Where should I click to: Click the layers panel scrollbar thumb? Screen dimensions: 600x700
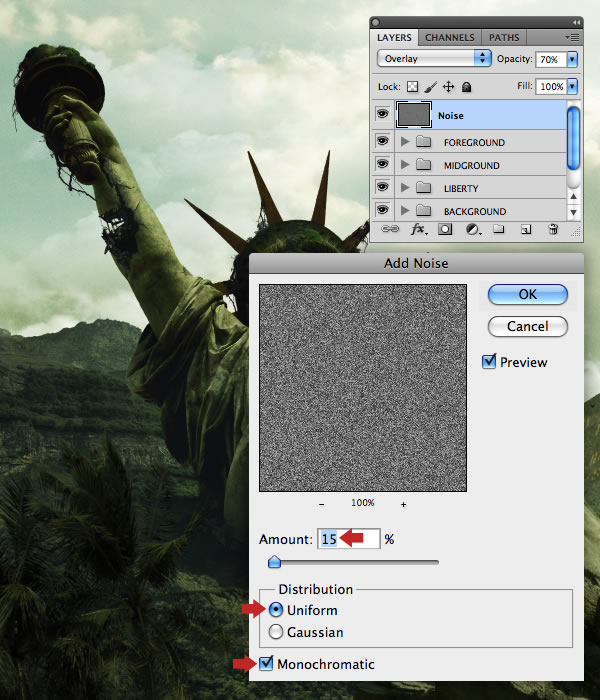click(x=573, y=138)
